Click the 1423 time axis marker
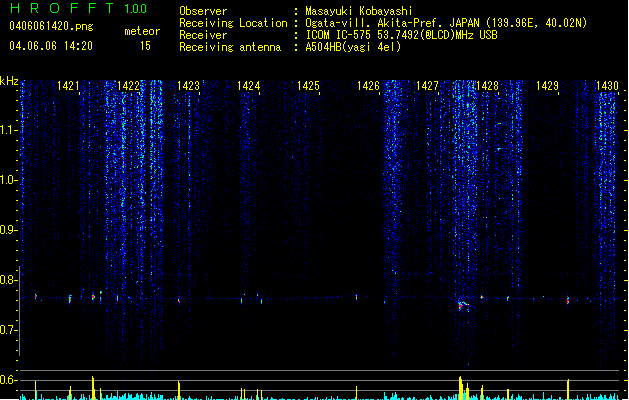Screen dimensions: 629x400 pos(188,86)
